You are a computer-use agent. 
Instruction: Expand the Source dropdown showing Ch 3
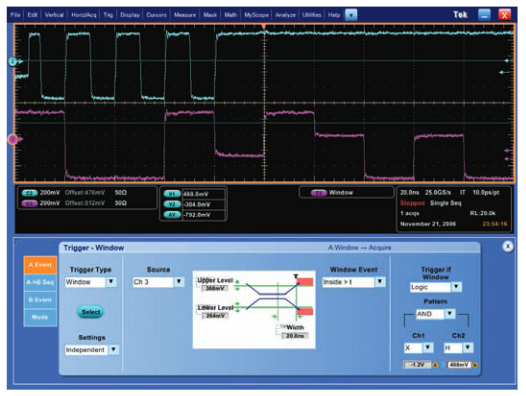click(x=179, y=282)
